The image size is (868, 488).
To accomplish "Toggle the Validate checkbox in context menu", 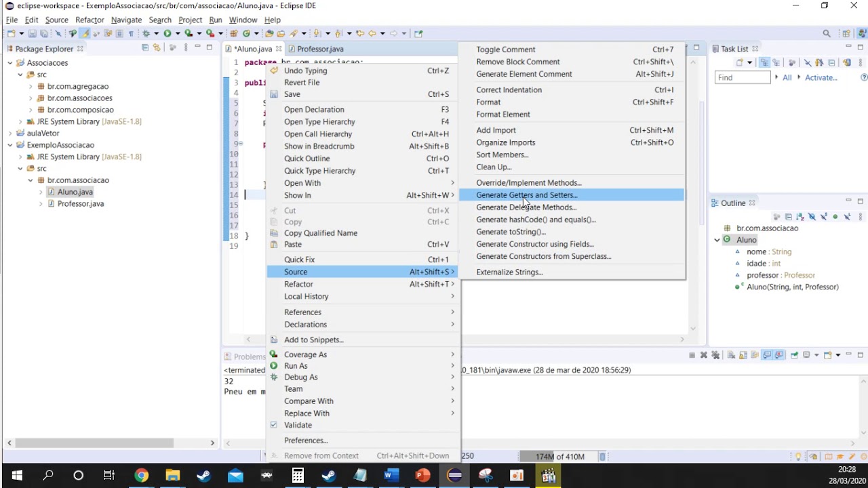I will point(274,425).
